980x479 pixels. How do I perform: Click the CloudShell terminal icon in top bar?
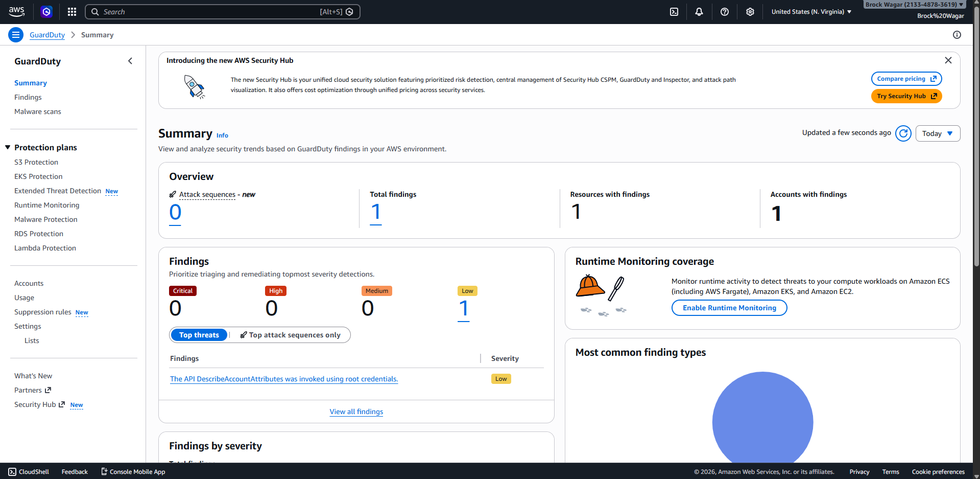coord(674,12)
